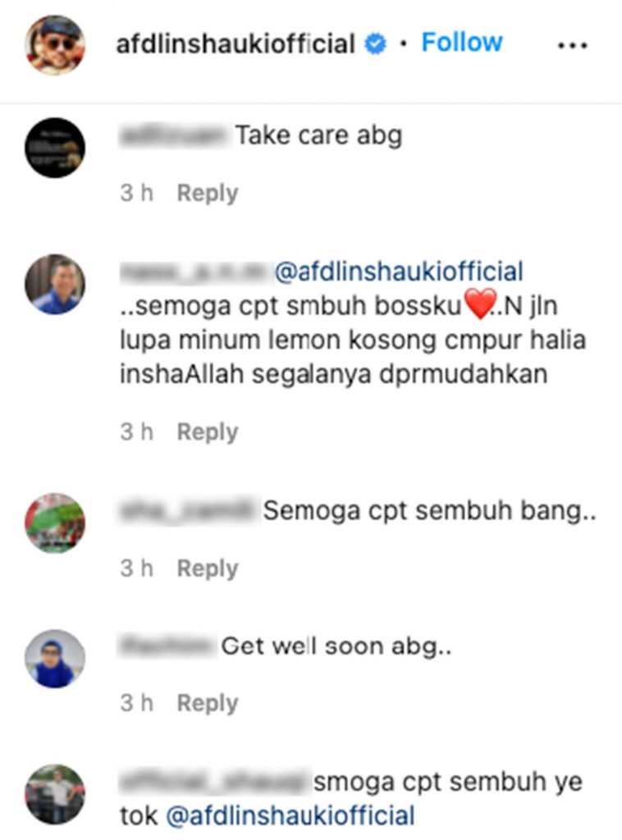Click the blurred username before "Get well soon abg.."
The height and width of the screenshot is (840, 622).
point(166,646)
